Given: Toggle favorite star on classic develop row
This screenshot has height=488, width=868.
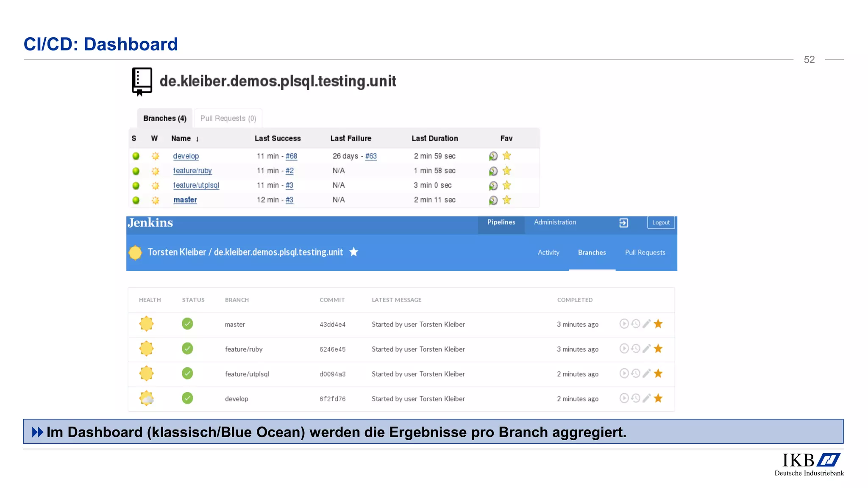Looking at the screenshot, I should point(506,156).
